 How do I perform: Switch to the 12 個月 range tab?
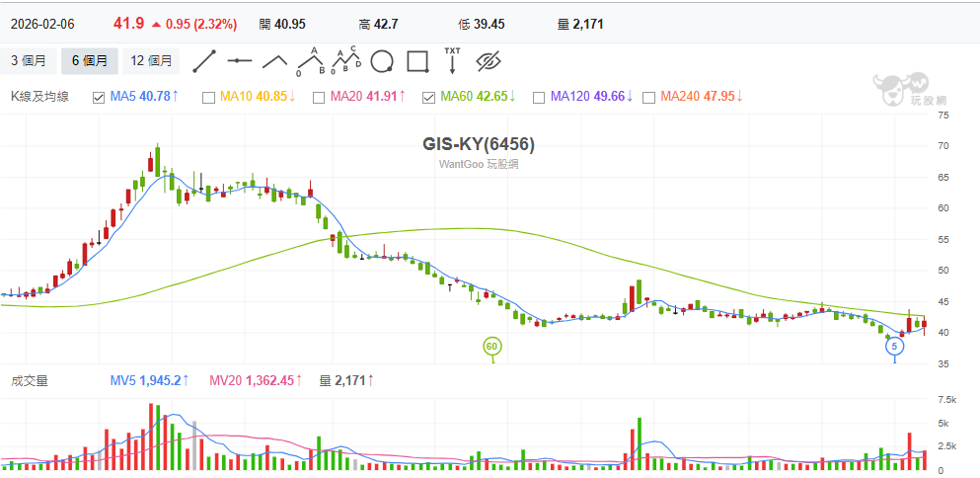(151, 61)
